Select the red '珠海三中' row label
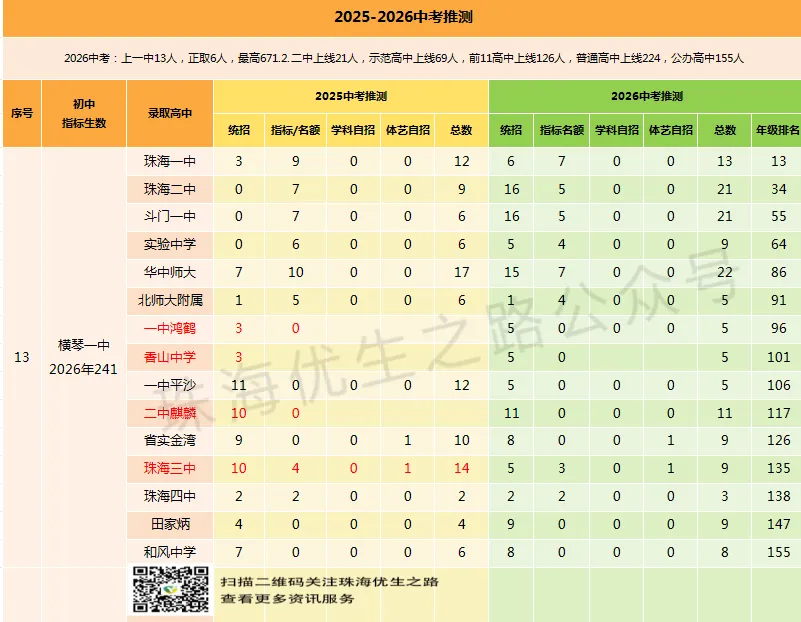Image resolution: width=801 pixels, height=622 pixels. pos(170,468)
